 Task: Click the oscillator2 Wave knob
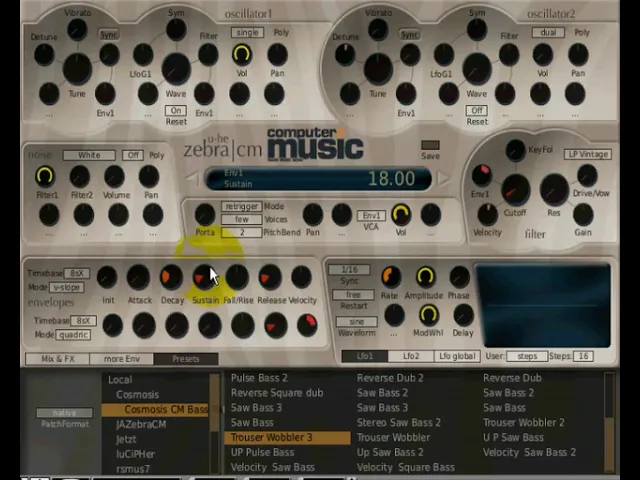point(477,69)
